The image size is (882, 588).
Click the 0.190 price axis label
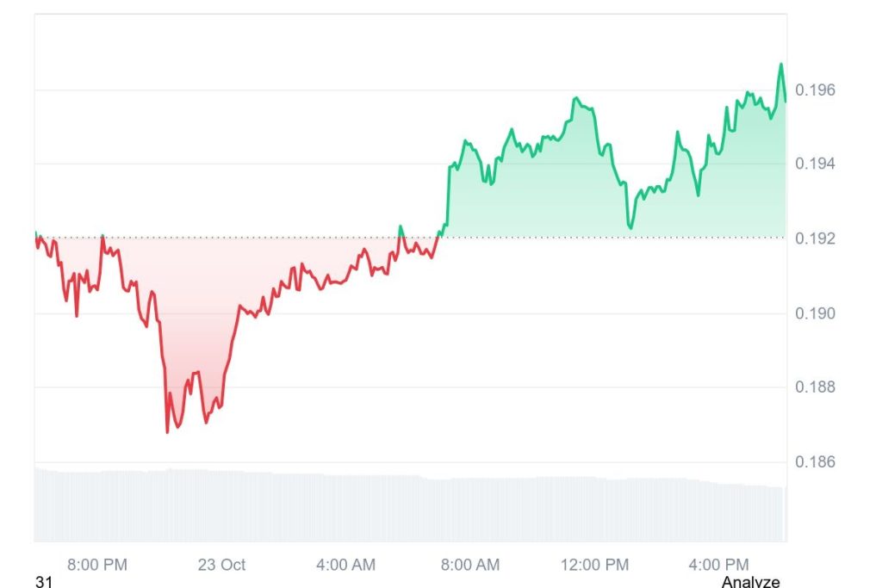[814, 313]
